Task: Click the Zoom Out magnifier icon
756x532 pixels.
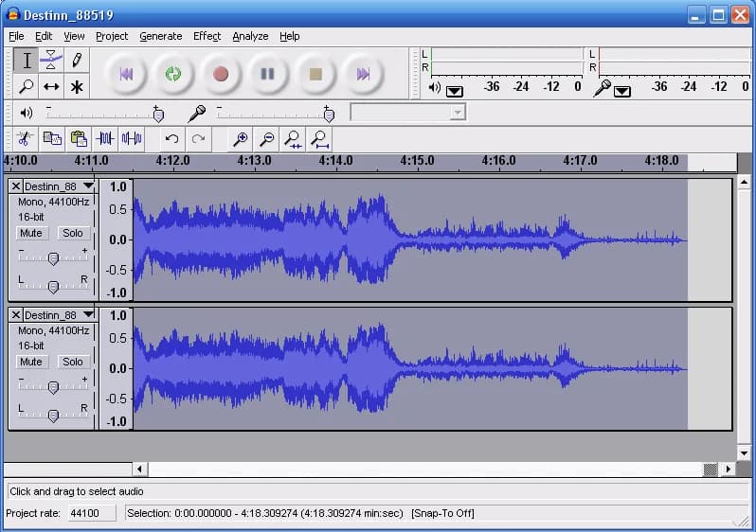Action: pyautogui.click(x=266, y=139)
